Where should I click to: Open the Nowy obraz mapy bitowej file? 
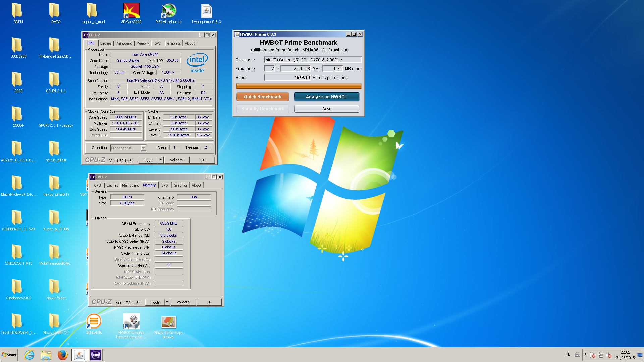(x=169, y=327)
